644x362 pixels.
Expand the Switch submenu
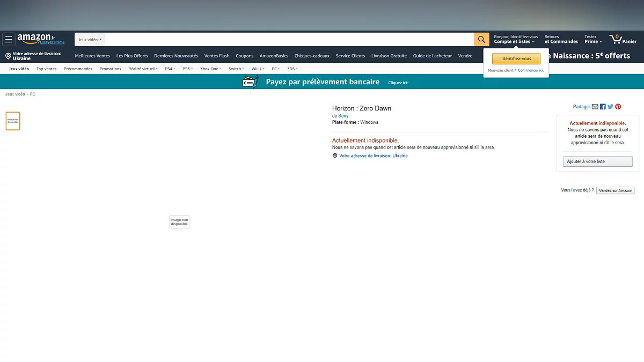(x=236, y=69)
